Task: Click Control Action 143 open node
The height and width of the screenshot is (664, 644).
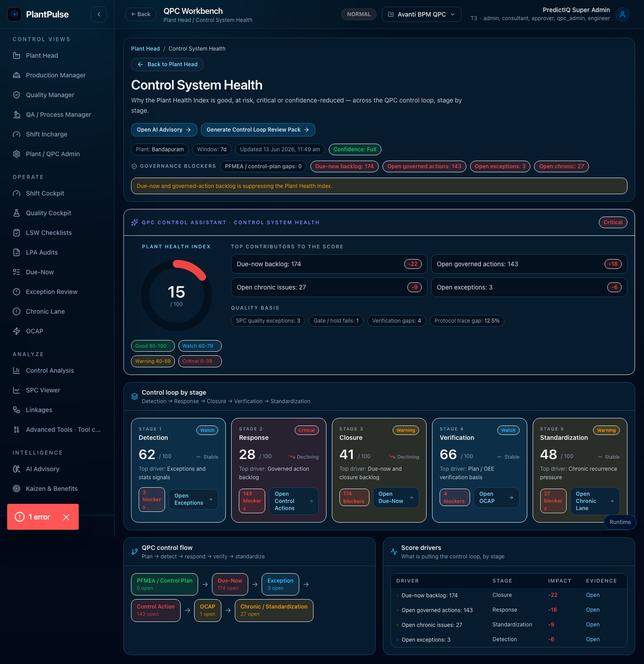Action: pyautogui.click(x=156, y=610)
